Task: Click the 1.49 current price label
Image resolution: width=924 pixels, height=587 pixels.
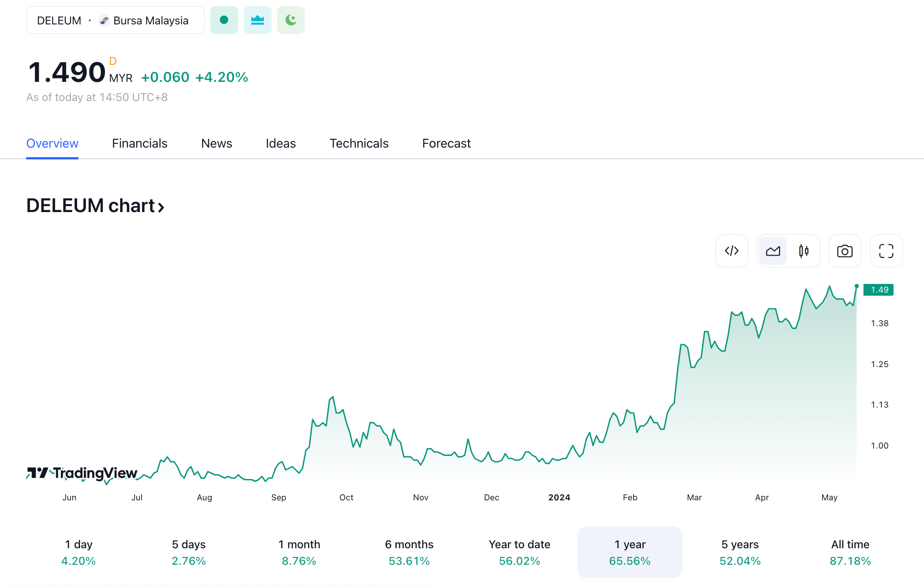Action: (879, 290)
